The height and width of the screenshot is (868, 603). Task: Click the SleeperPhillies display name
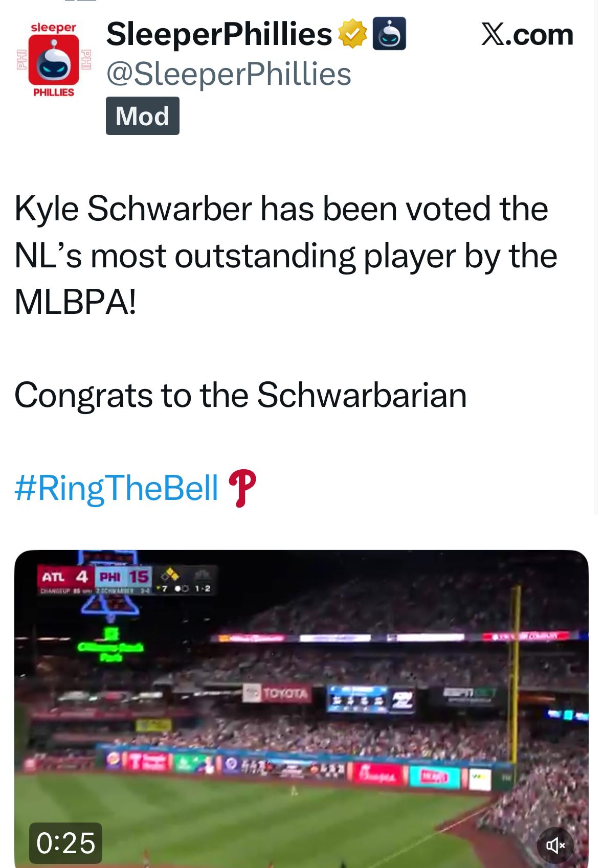[x=219, y=34]
